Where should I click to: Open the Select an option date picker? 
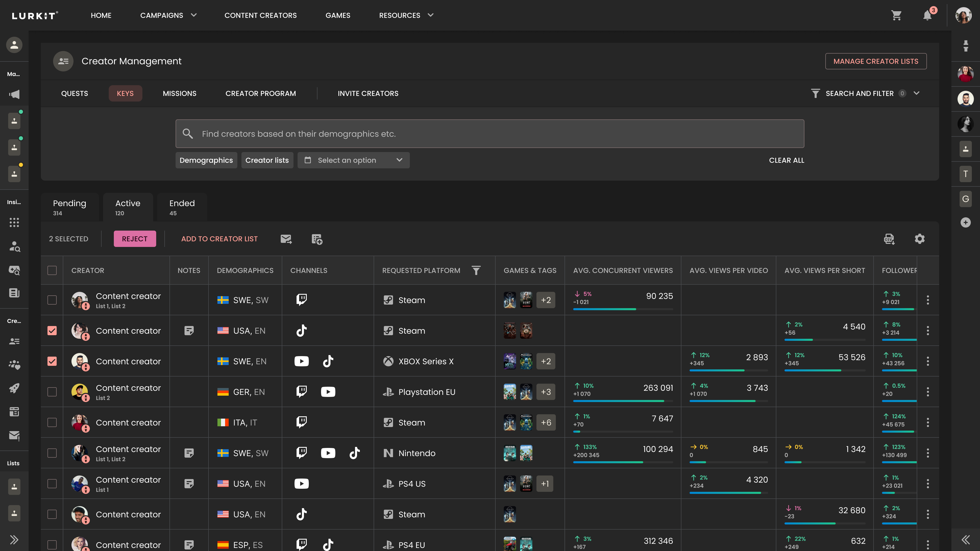click(353, 160)
